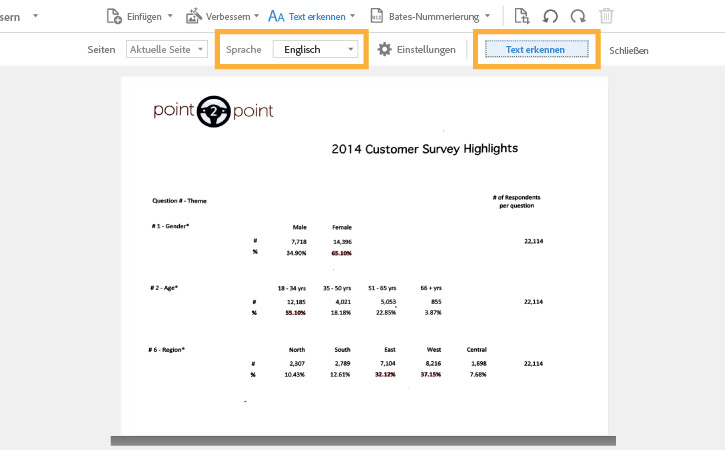This screenshot has height=450, width=725.
Task: Open the Text erkennen toolbar menu
Action: click(317, 17)
